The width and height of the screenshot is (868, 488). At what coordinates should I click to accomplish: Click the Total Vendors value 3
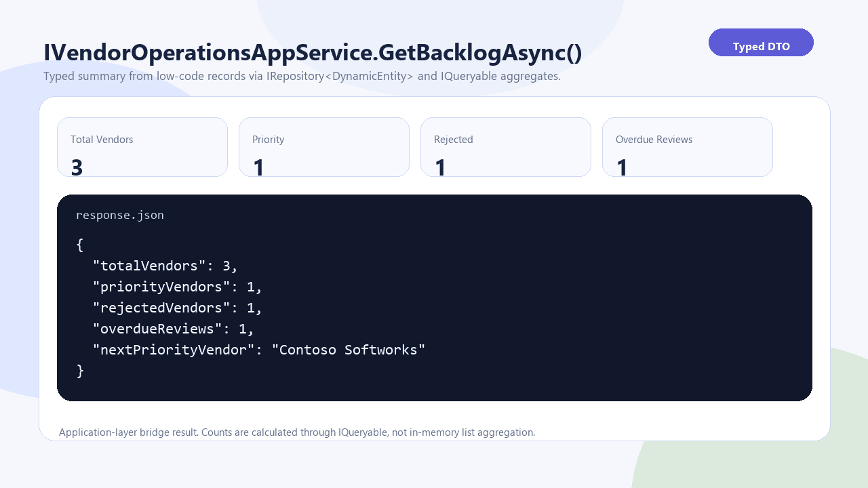(77, 167)
